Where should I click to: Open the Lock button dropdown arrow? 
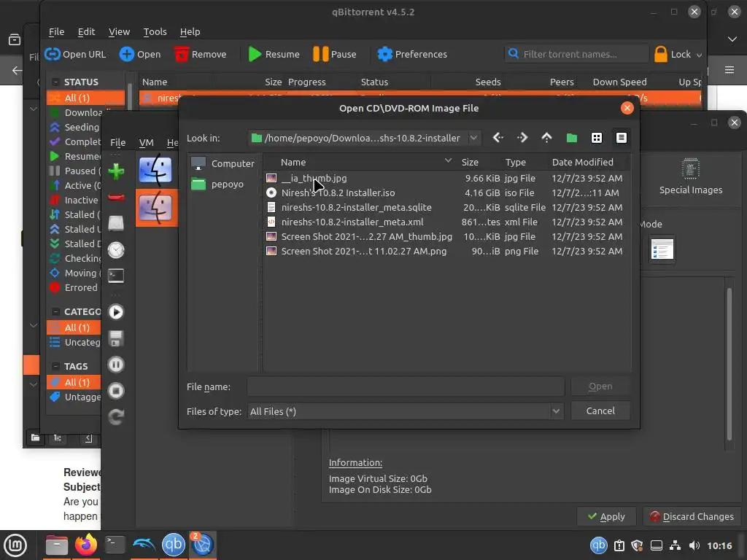click(x=699, y=55)
